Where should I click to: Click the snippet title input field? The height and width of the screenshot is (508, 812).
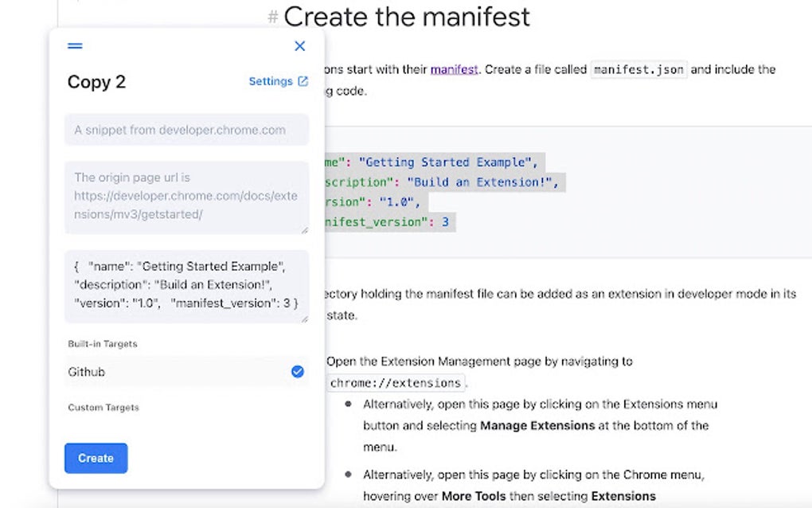[x=186, y=130]
